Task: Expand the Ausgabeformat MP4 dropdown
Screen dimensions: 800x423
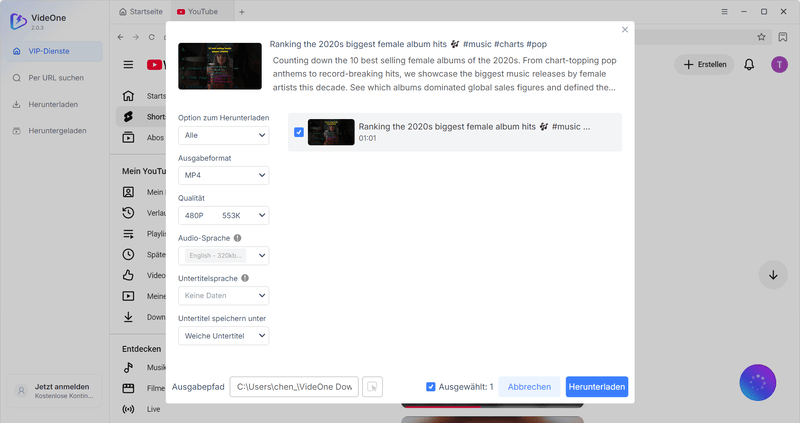Action: (223, 175)
